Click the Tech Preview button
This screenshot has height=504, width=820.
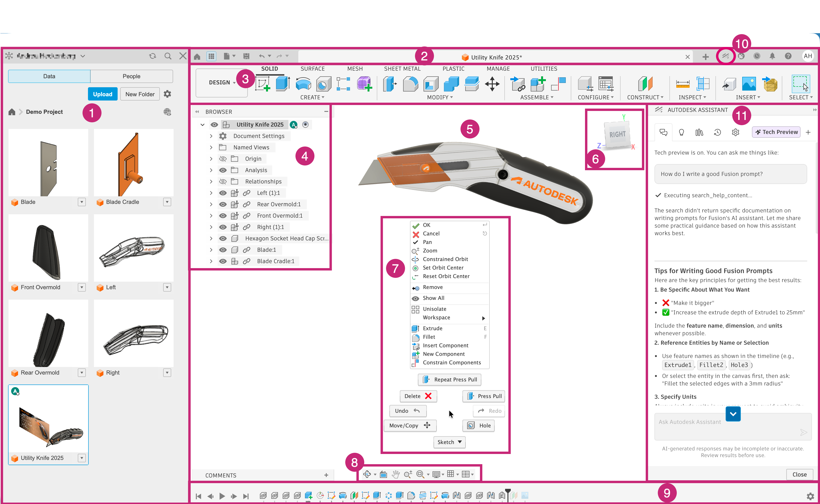776,132
